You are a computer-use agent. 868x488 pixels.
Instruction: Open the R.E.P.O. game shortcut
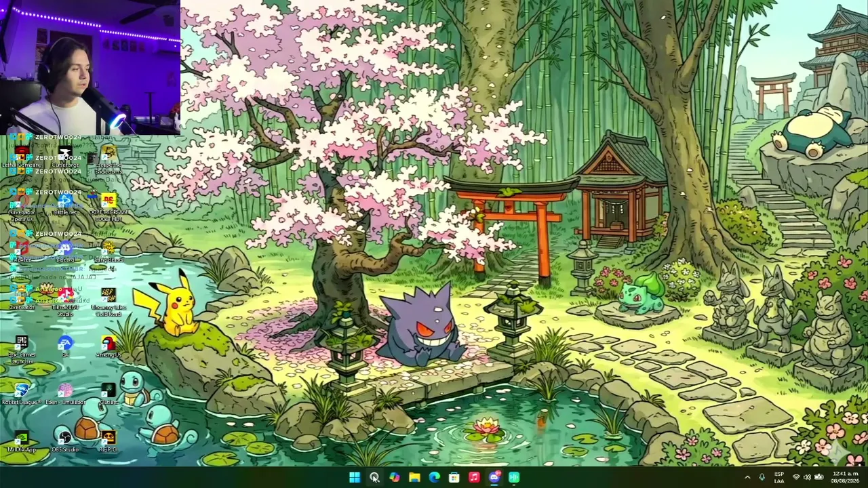(108, 442)
